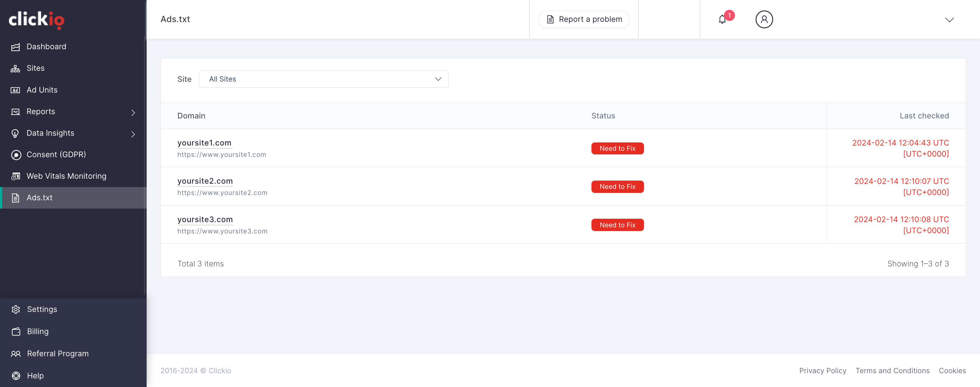980x387 pixels.
Task: Expand the Data Insights submenu chevron
Action: (133, 134)
